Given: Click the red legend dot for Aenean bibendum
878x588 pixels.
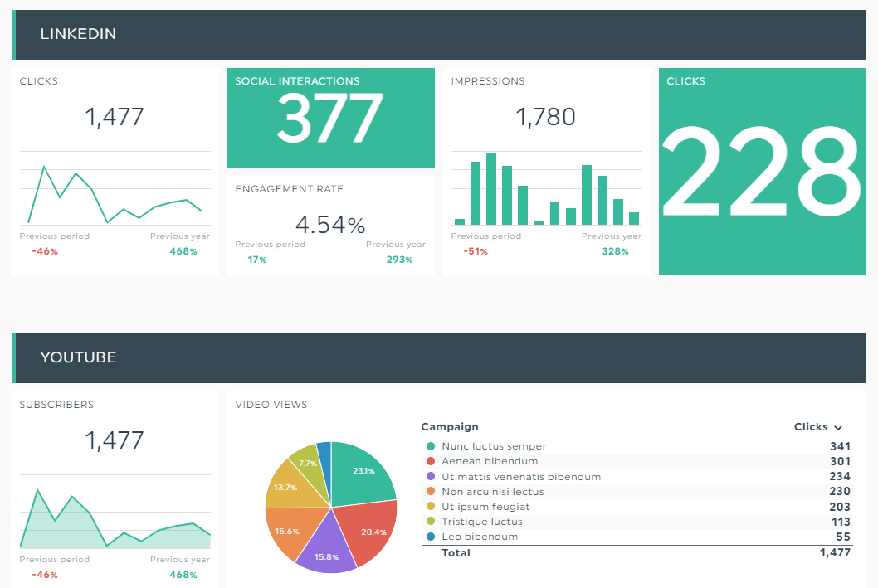Looking at the screenshot, I should point(431,462).
